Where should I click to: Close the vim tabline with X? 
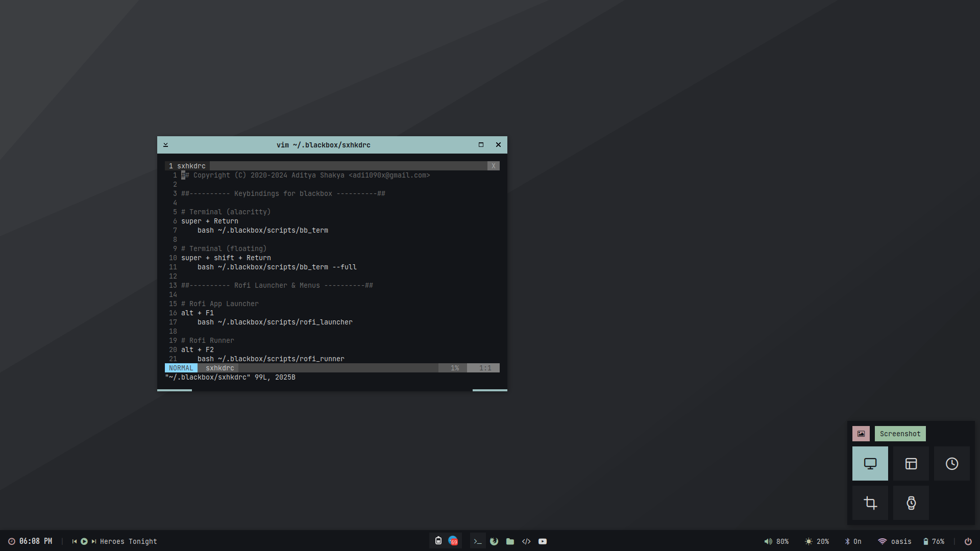[x=493, y=166]
